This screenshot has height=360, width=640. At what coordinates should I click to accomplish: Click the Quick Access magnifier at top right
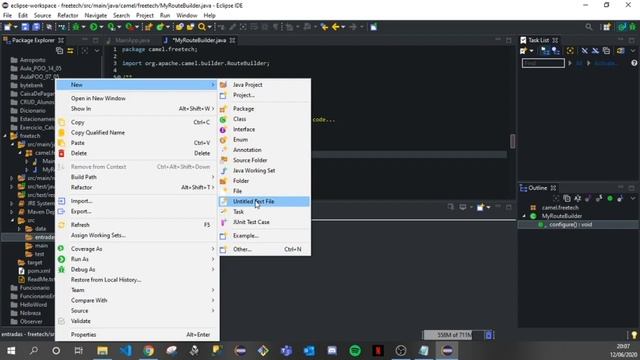click(x=589, y=27)
